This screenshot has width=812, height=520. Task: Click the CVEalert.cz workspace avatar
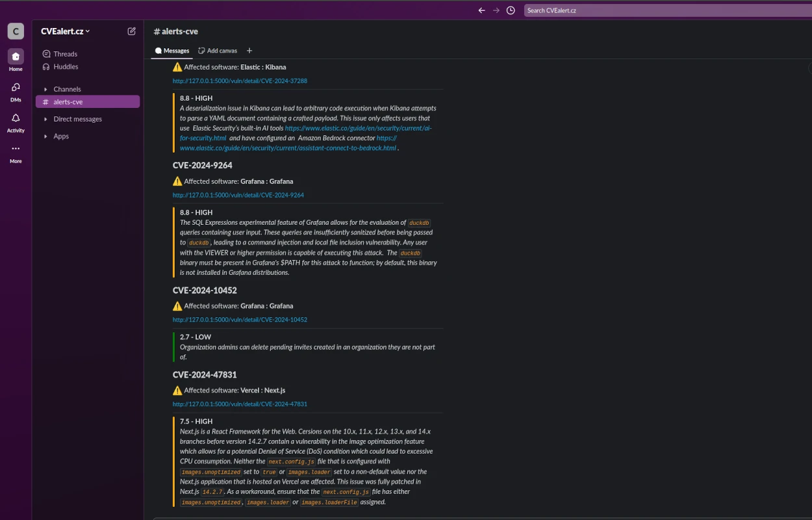click(x=15, y=31)
